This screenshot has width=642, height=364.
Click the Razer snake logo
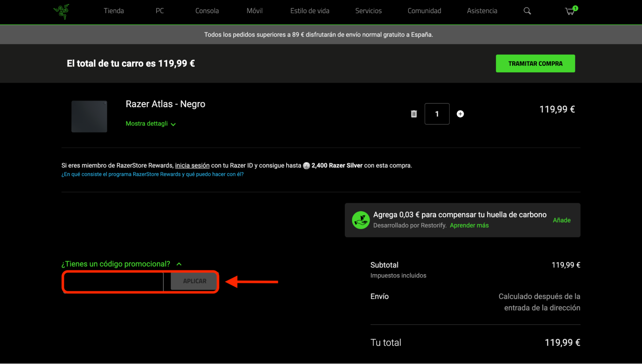coord(61,11)
